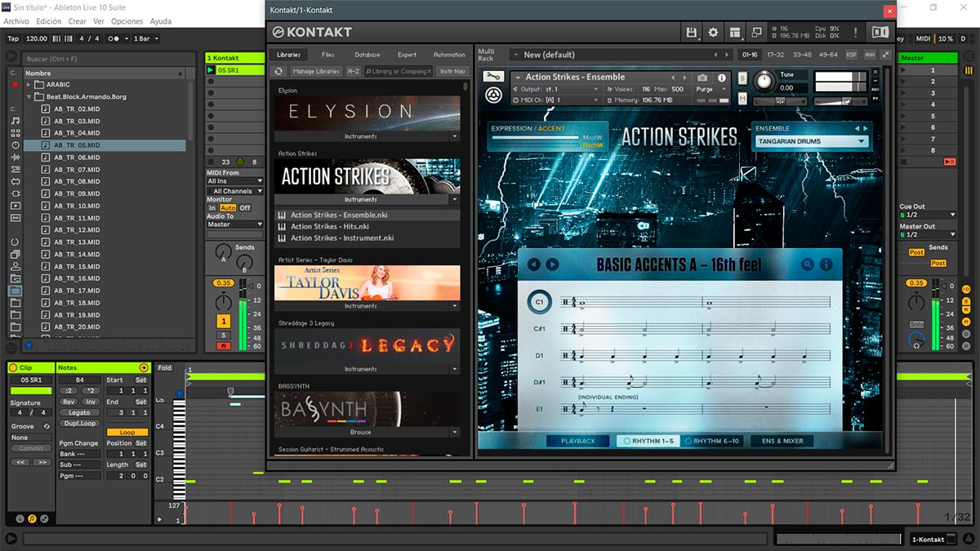Open Audio To Master dropdown
Viewport: 980px width, 551px height.
tap(235, 224)
